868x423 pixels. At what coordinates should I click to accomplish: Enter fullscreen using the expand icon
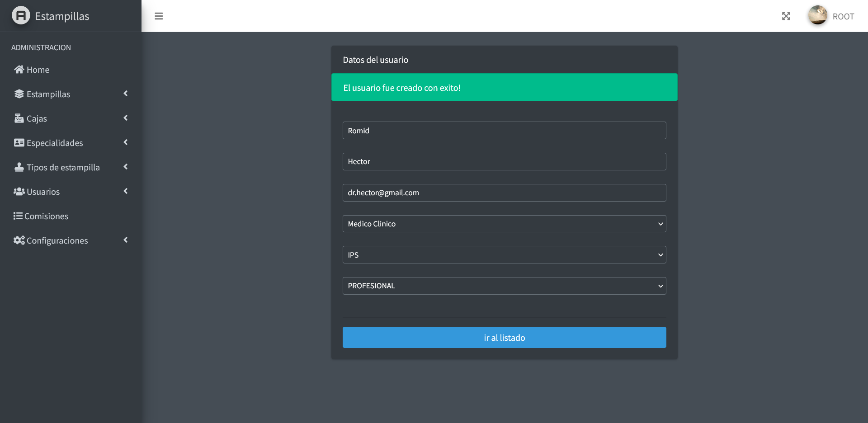tap(786, 16)
